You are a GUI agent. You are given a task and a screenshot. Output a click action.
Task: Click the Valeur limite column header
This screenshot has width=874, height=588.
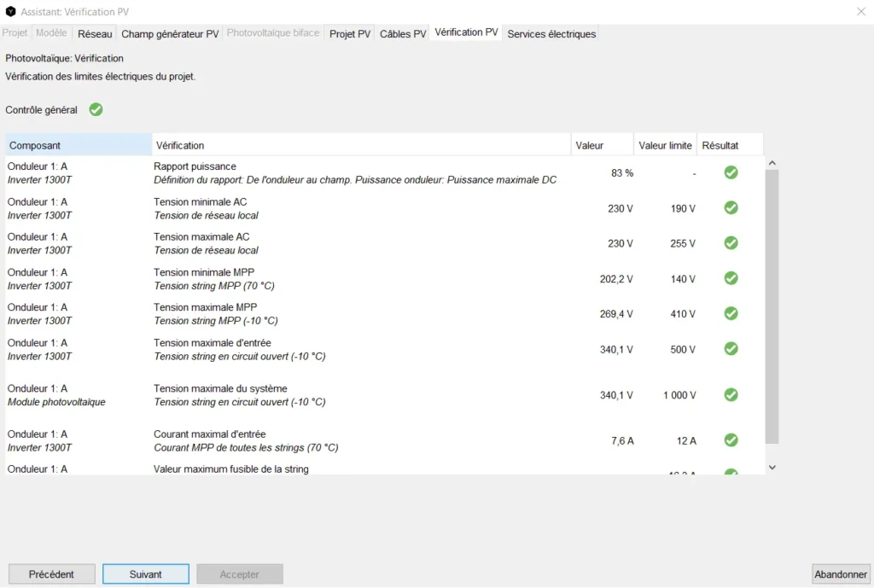click(665, 145)
